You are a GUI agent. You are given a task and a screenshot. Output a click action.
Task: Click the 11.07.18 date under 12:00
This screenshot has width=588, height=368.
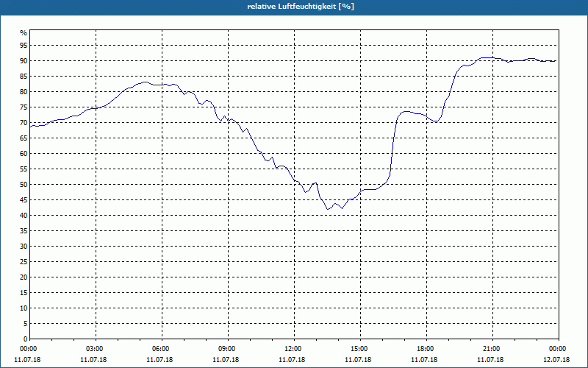tap(292, 360)
